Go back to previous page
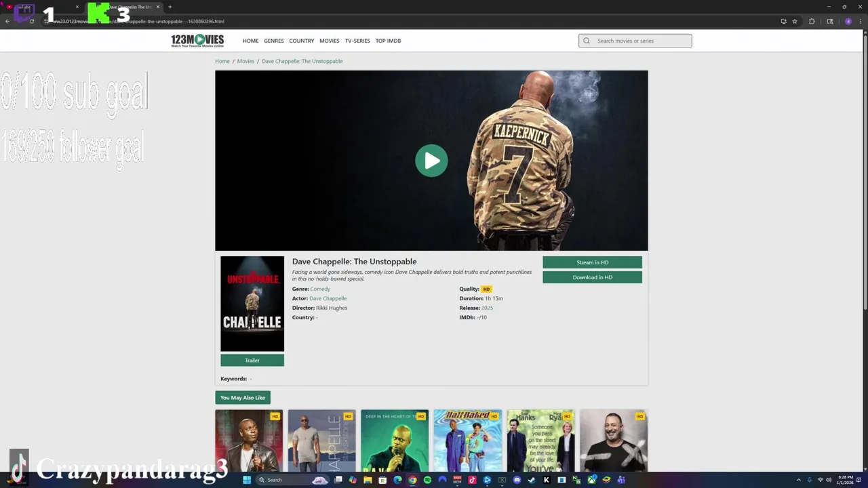The height and width of the screenshot is (488, 868). tap(7, 21)
